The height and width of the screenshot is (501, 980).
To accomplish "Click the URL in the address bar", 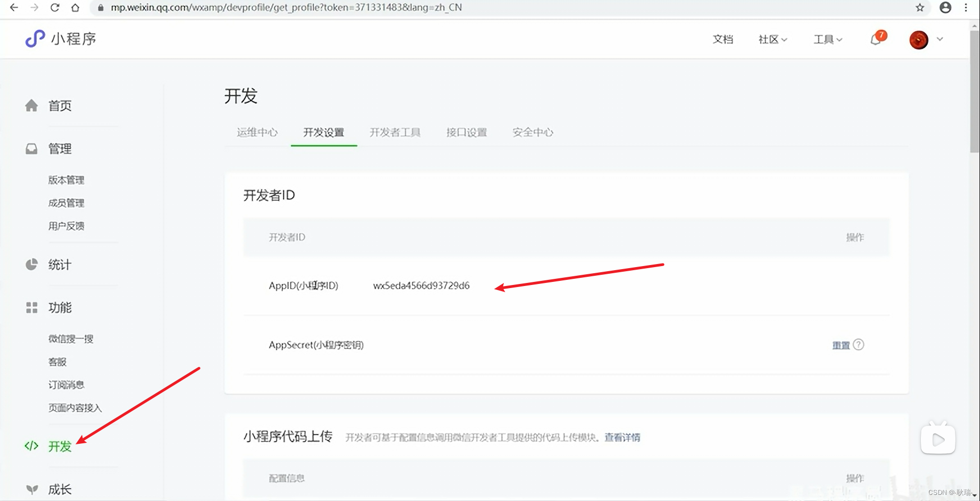I will (x=286, y=8).
